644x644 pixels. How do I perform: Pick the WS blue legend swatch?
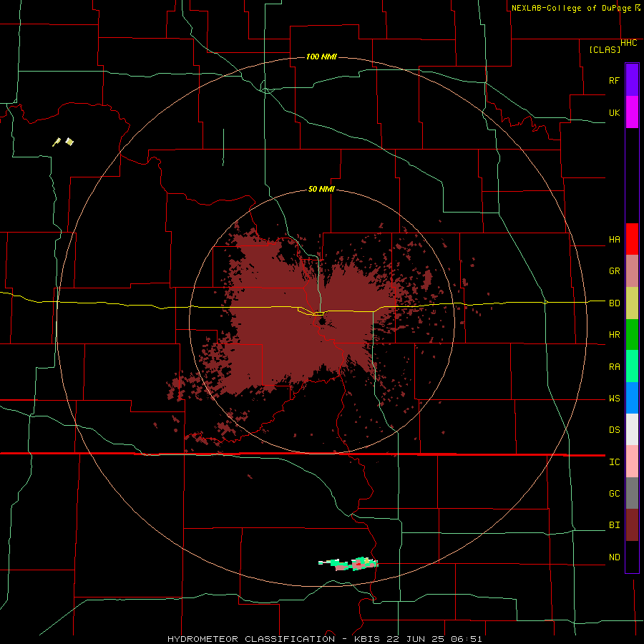click(632, 398)
